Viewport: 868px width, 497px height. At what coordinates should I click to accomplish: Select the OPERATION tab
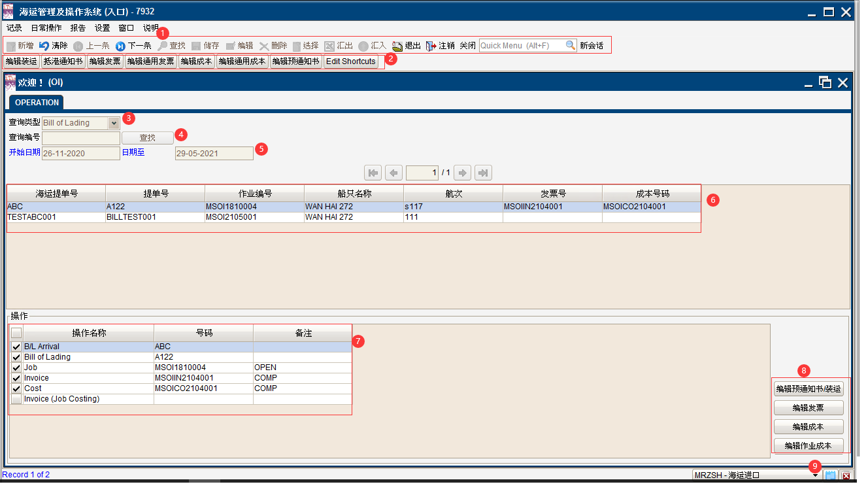37,103
